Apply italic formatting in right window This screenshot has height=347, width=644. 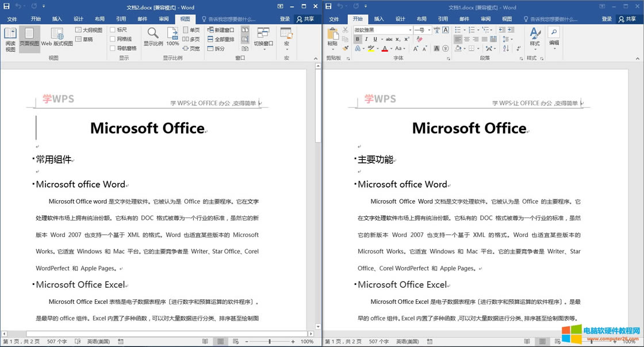(x=366, y=39)
